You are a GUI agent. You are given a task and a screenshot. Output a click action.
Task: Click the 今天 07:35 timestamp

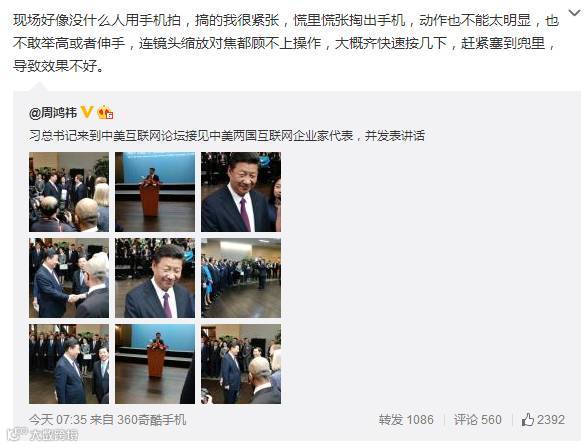(58, 420)
